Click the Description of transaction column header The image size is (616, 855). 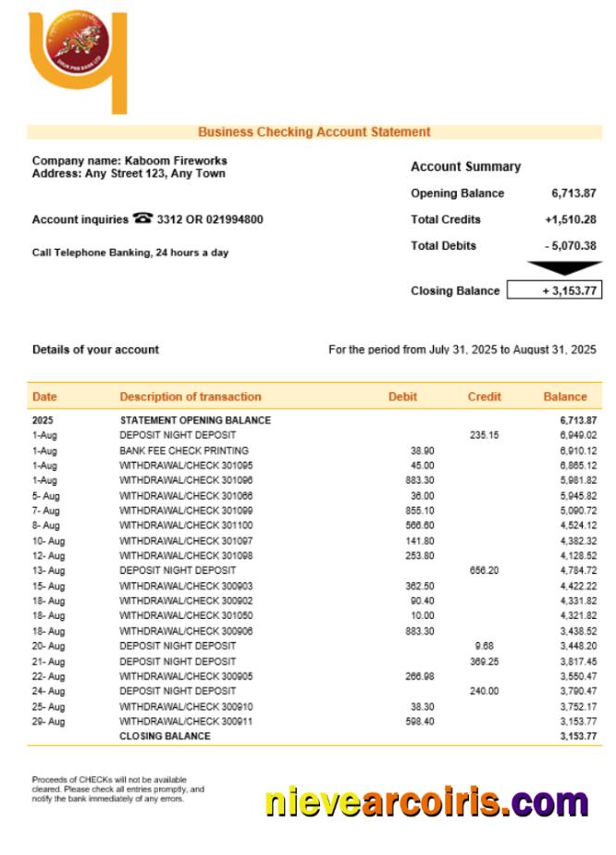click(191, 397)
